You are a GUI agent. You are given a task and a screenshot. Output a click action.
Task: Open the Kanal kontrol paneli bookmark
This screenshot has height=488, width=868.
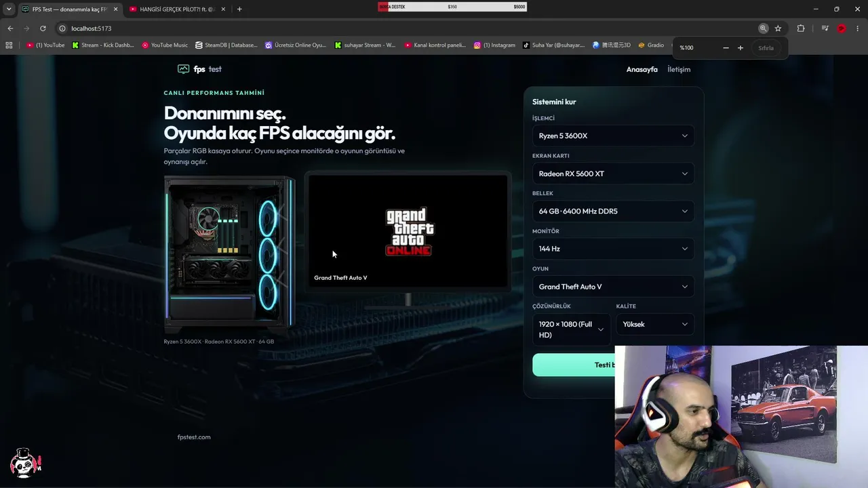click(x=435, y=45)
